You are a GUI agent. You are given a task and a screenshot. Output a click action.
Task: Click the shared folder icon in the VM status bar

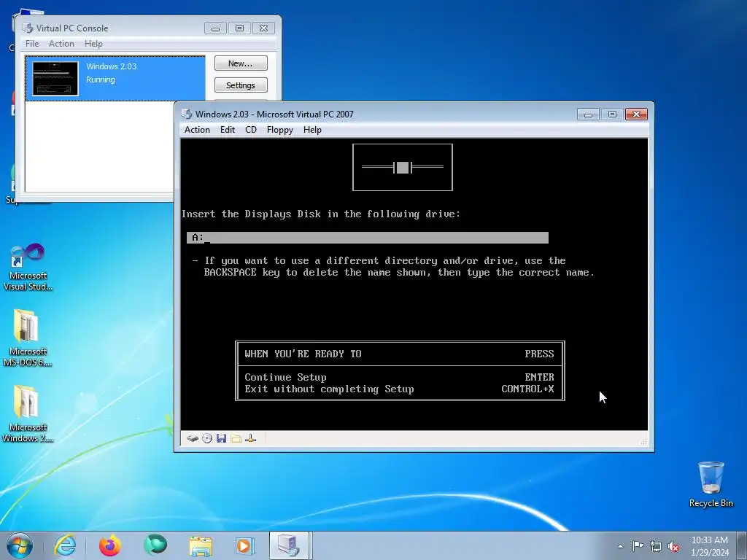click(x=236, y=438)
